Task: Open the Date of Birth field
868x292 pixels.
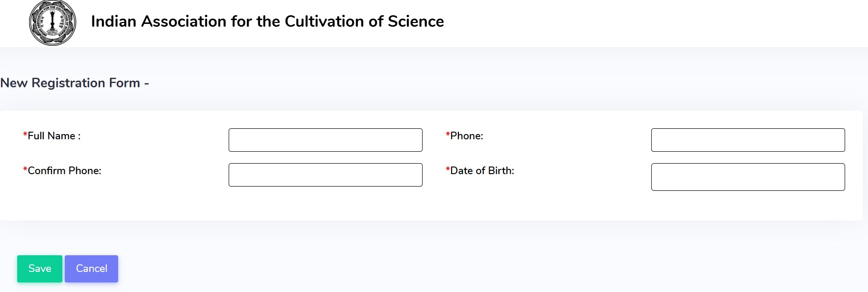Action: pos(747,177)
